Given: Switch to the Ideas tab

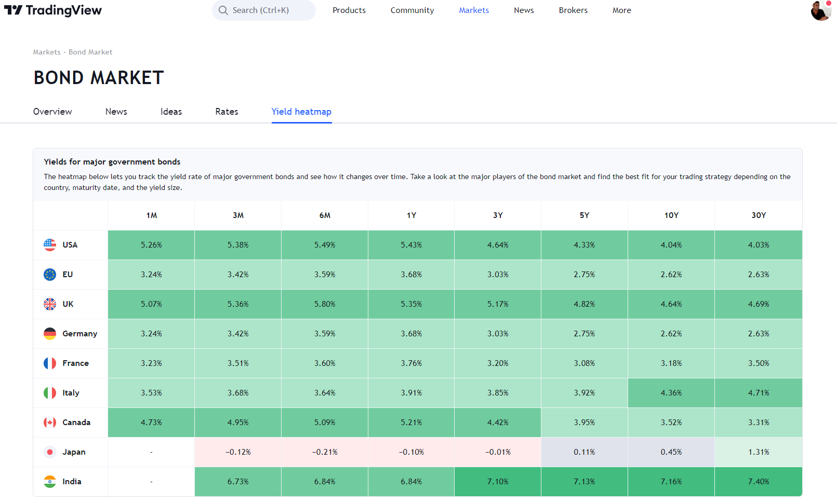Looking at the screenshot, I should tap(171, 111).
